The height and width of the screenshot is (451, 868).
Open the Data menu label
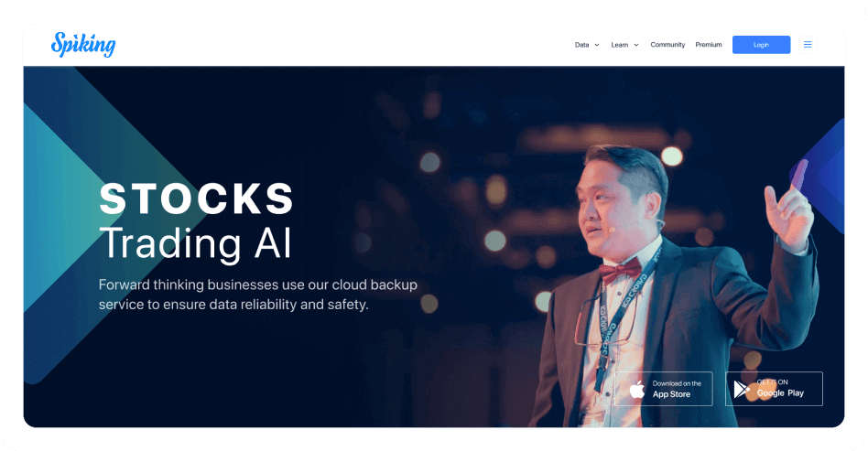(581, 45)
